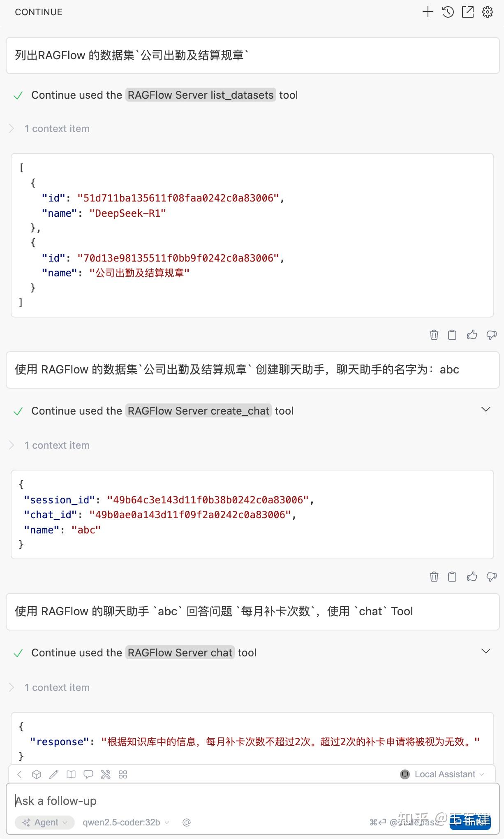This screenshot has height=839, width=504.
Task: Open the Agent mode selector
Action: [x=44, y=823]
